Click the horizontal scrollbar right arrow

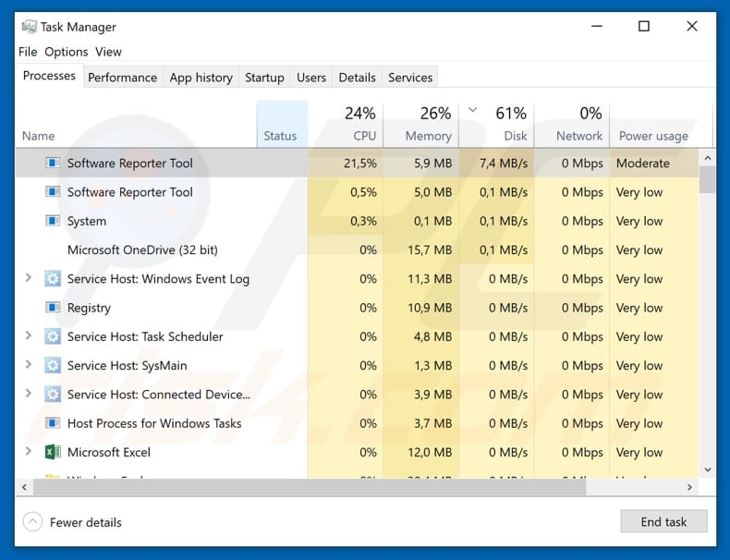pyautogui.click(x=689, y=487)
